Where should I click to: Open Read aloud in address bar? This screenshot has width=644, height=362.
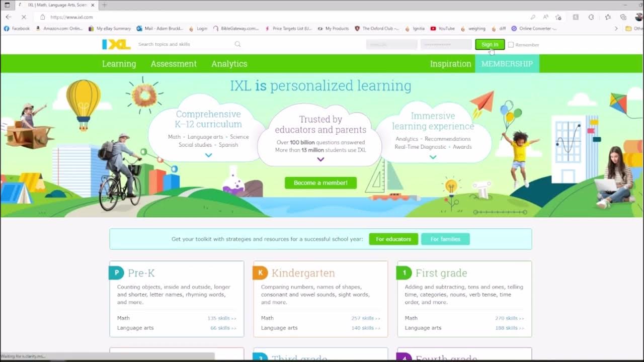click(545, 17)
